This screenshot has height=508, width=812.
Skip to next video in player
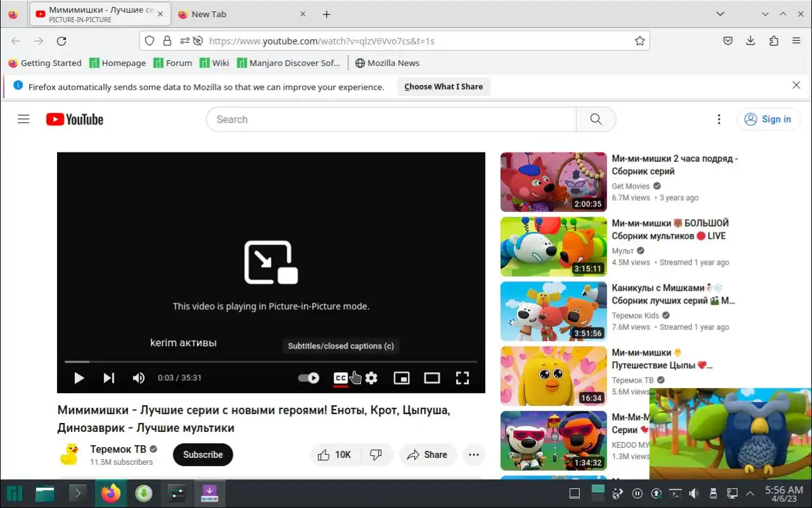click(x=109, y=378)
